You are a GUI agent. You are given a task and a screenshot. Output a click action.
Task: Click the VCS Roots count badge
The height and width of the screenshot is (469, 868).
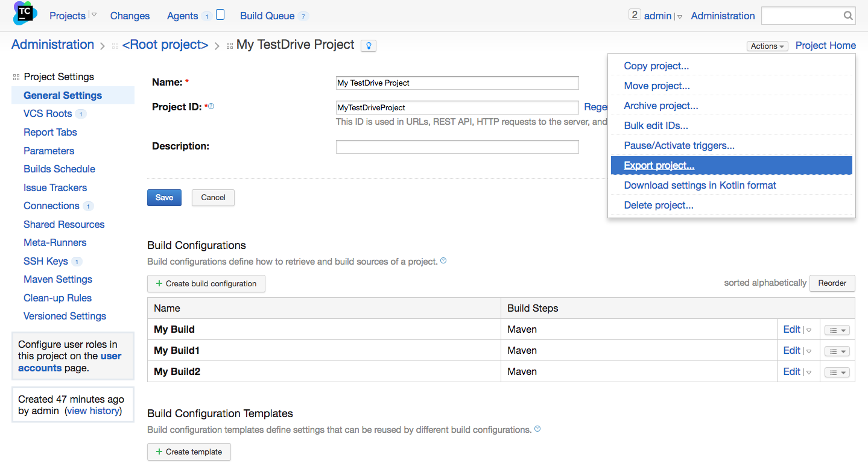[x=81, y=114]
